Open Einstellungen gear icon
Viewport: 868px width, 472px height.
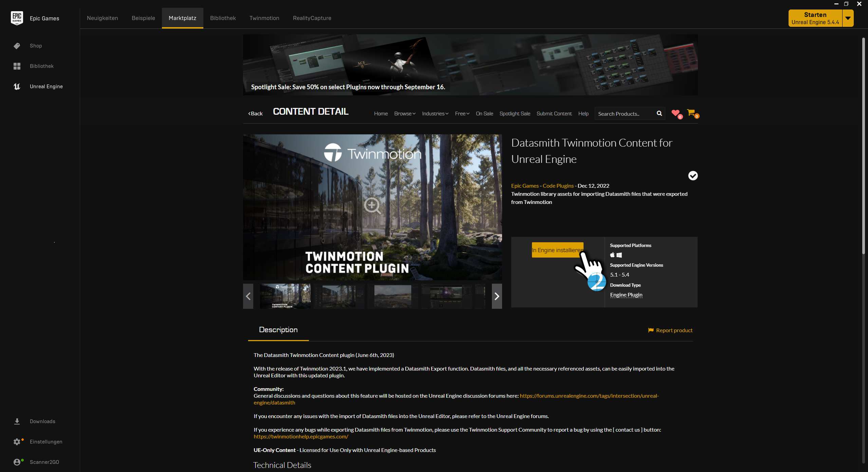[17, 442]
